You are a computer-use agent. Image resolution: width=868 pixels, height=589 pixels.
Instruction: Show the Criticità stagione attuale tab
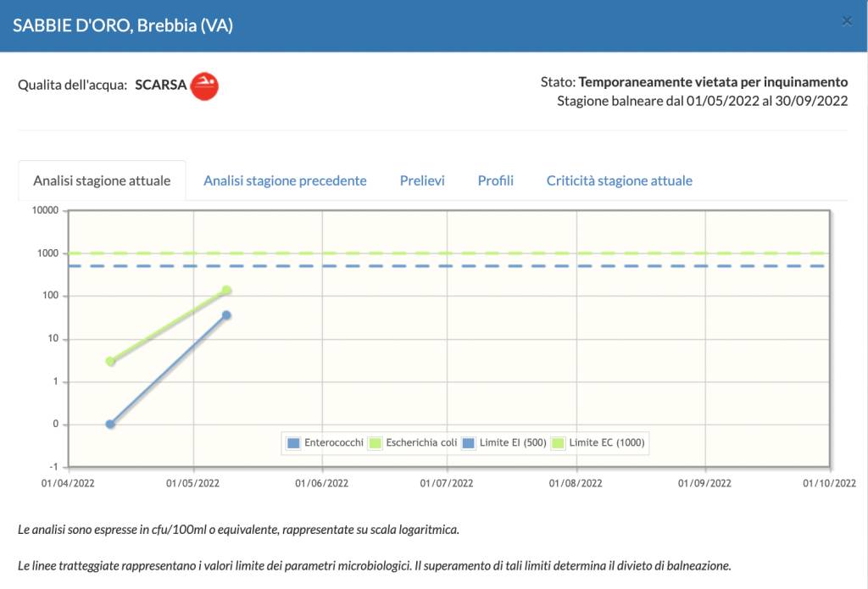point(619,181)
